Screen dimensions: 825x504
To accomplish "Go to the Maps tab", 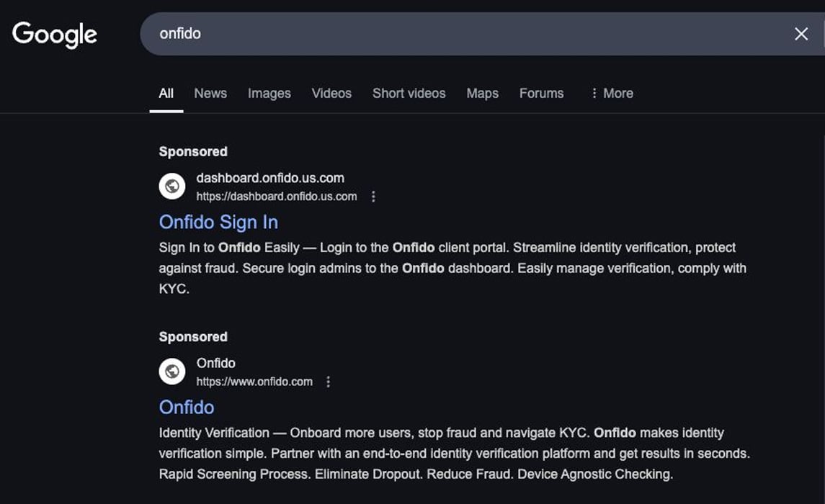I will [482, 93].
